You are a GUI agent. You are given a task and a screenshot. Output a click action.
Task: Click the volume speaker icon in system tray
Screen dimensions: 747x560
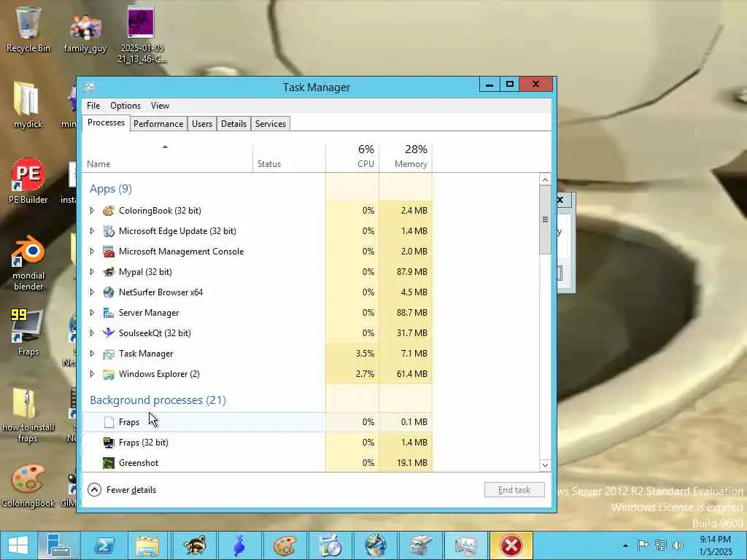coord(678,545)
